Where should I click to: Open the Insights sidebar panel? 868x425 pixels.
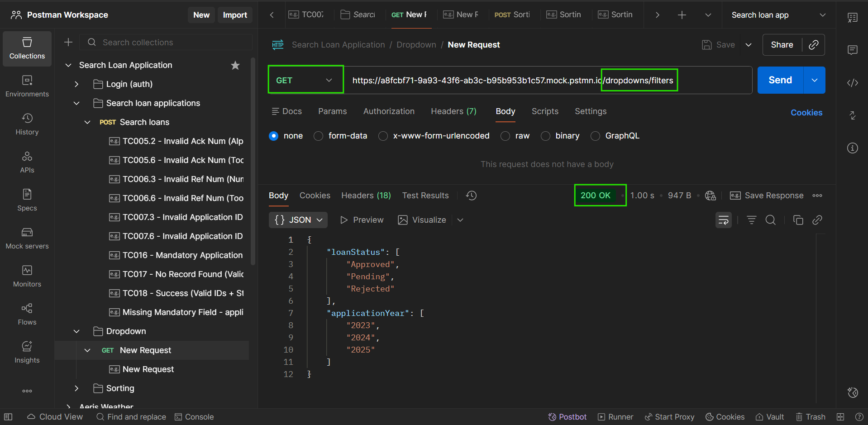click(x=27, y=353)
